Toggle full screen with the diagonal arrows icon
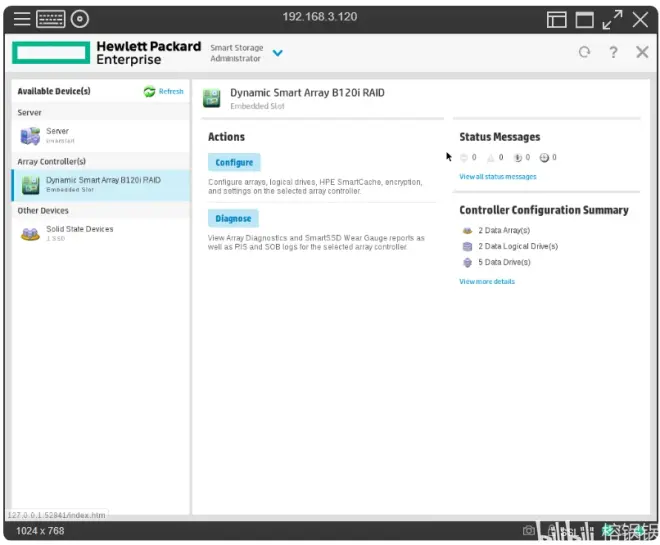Viewport: 660px width, 545px height. point(612,19)
